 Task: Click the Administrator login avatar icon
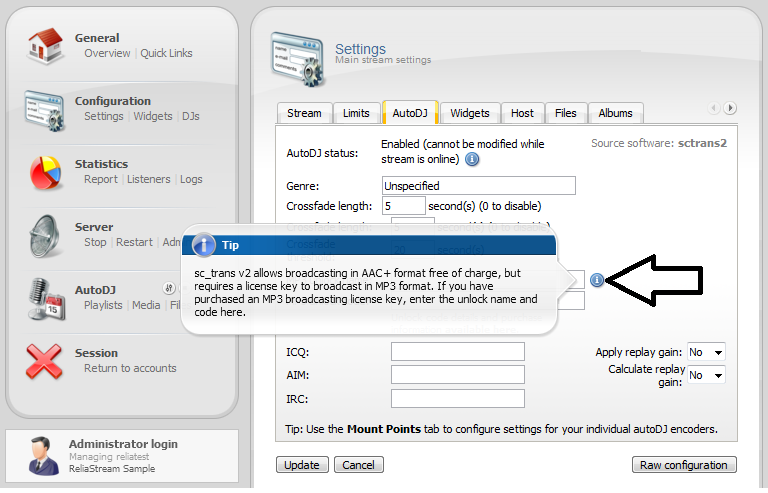(43, 456)
